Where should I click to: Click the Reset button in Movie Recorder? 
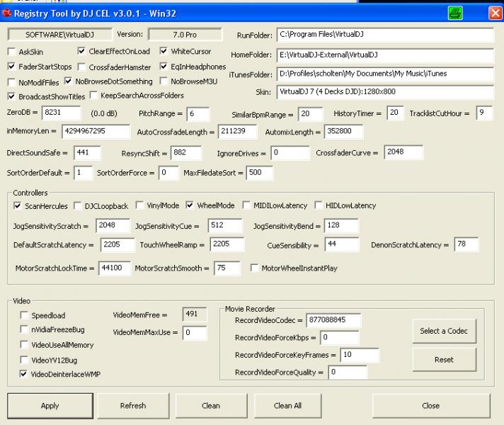coord(444,360)
